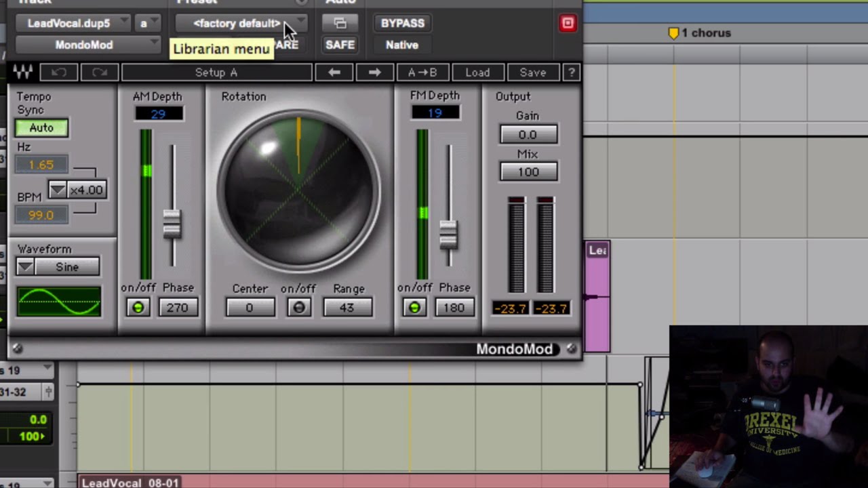Go to previous preset with left arrow
The image size is (868, 488).
[x=334, y=72]
